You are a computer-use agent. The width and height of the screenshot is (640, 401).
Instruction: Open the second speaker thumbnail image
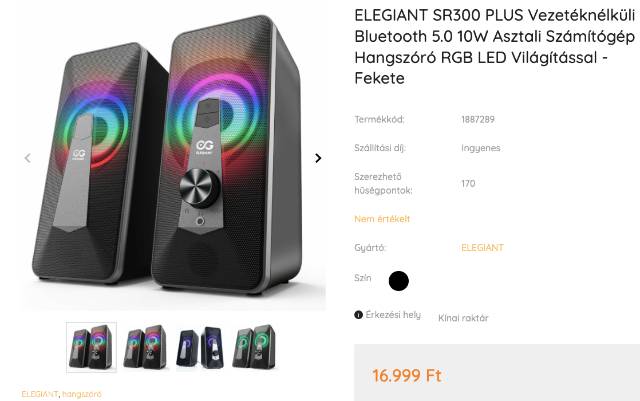145,348
